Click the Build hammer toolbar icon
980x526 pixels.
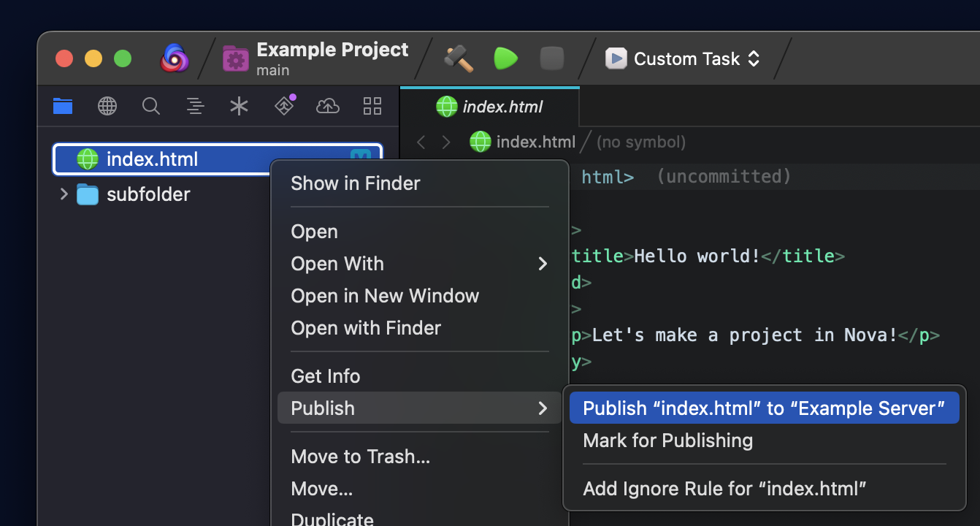(459, 58)
